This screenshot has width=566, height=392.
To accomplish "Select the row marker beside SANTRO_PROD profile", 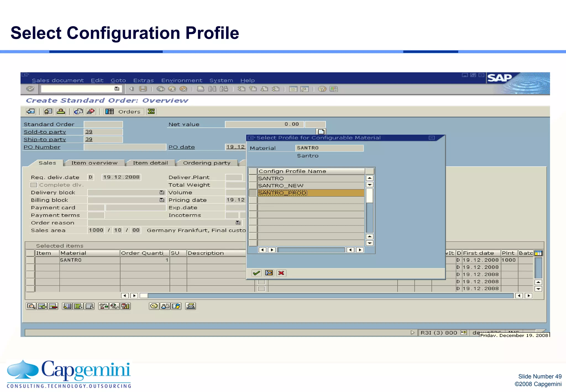I will (253, 193).
